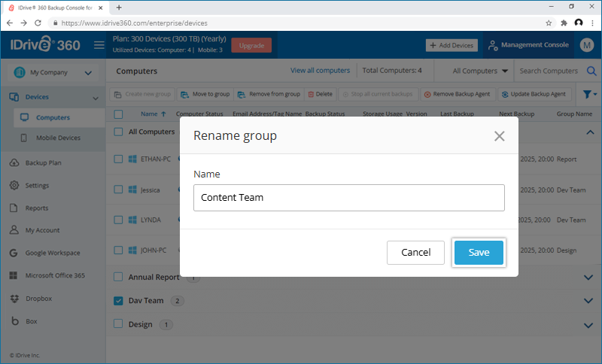Screen dimensions: 602x364
Task: Open Settings gear in sidebar
Action: tap(37, 186)
